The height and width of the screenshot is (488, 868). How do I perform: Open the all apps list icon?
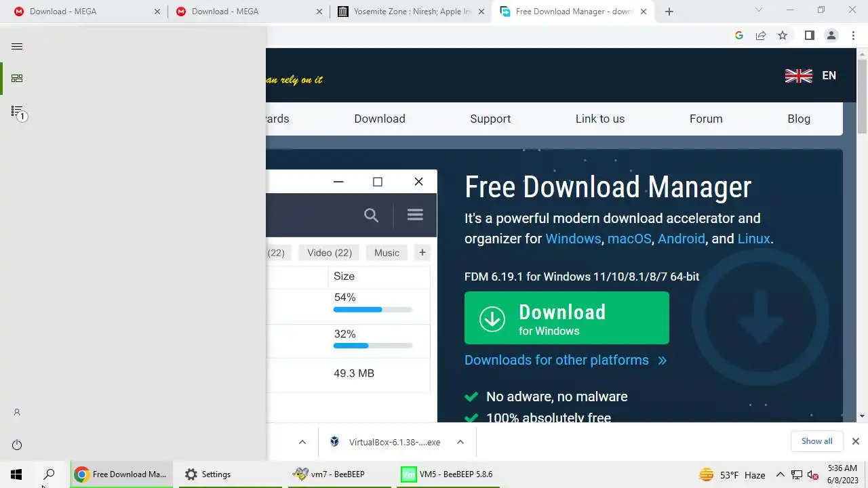click(x=18, y=111)
